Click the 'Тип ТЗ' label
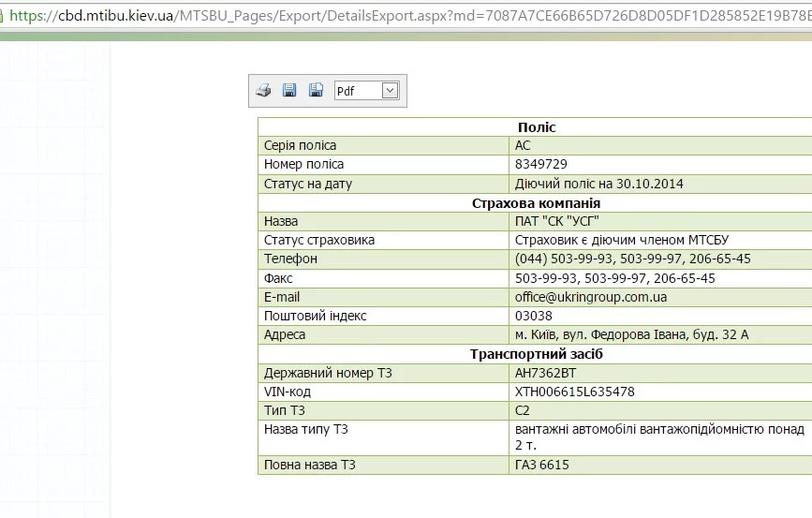Image resolution: width=812 pixels, height=518 pixels. point(285,411)
